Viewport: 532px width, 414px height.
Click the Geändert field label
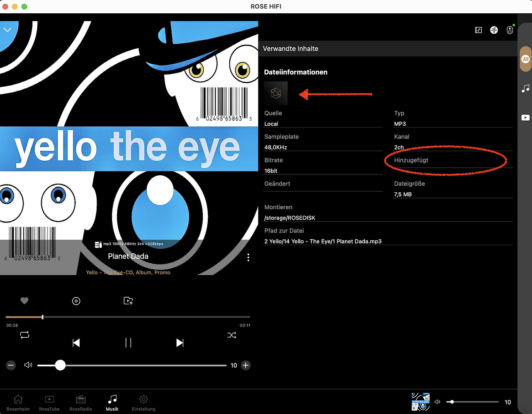coord(277,184)
